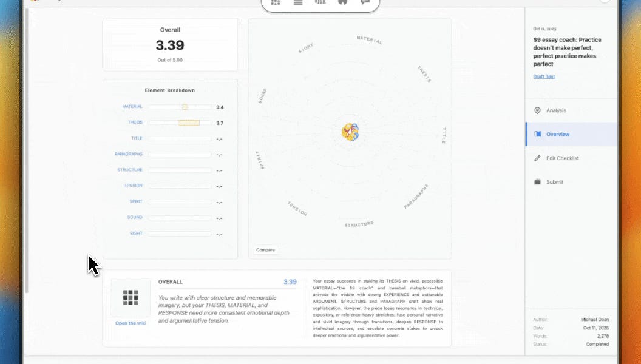Click the blue 3.39 in the OVERALL summary

290,282
